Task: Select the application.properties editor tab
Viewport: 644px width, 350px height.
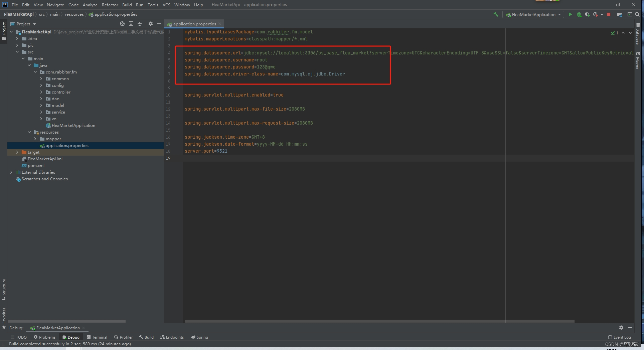Action: (x=194, y=24)
